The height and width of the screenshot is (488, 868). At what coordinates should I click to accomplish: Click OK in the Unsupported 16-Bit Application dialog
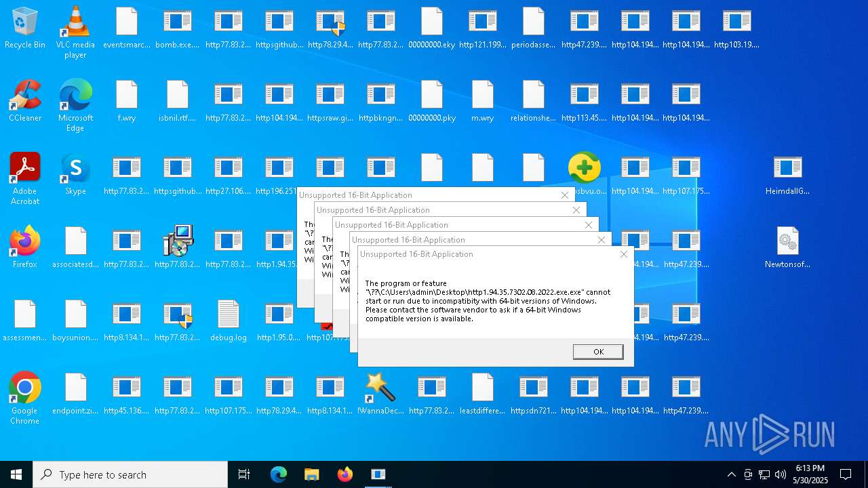(598, 352)
